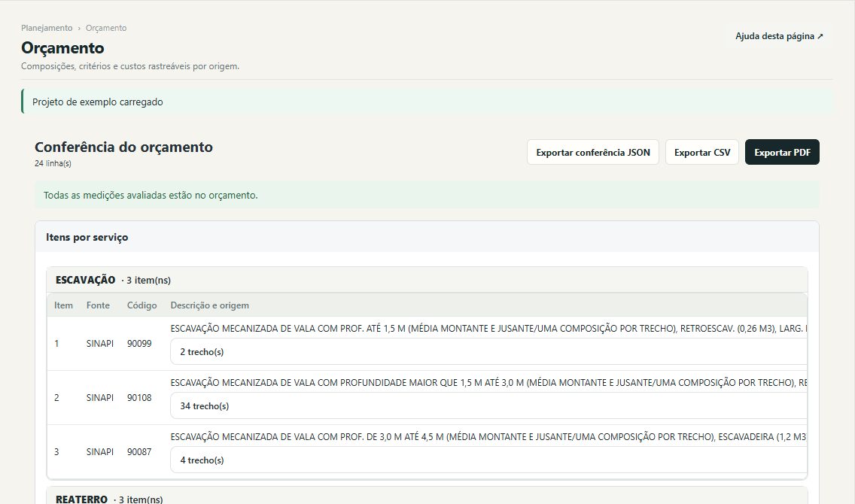The width and height of the screenshot is (855, 504).
Task: Expand the REATERRO service group
Action: click(x=427, y=498)
